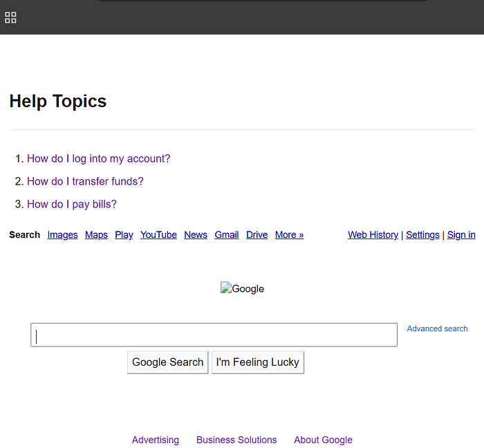Switch to News in the nav bar
Viewport: 484px width, 448px height.
pos(196,235)
